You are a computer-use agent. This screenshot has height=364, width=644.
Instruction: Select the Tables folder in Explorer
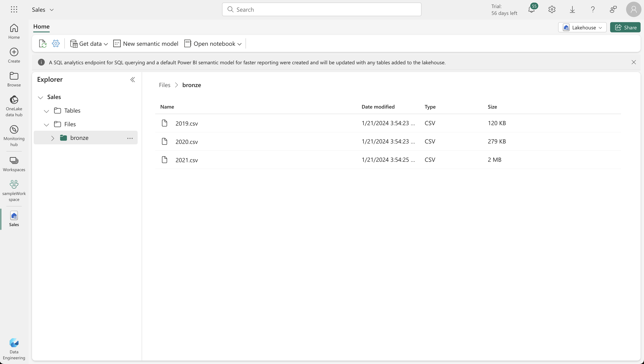[x=72, y=110]
